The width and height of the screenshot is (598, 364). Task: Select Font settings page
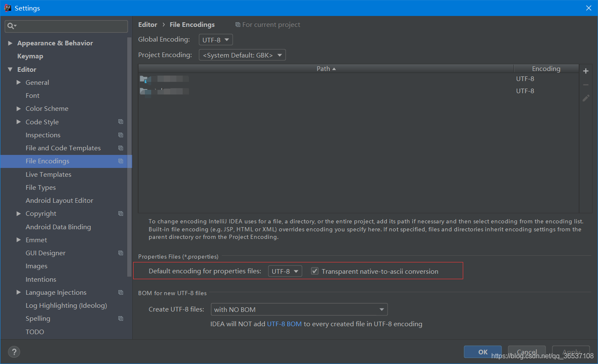click(x=32, y=95)
